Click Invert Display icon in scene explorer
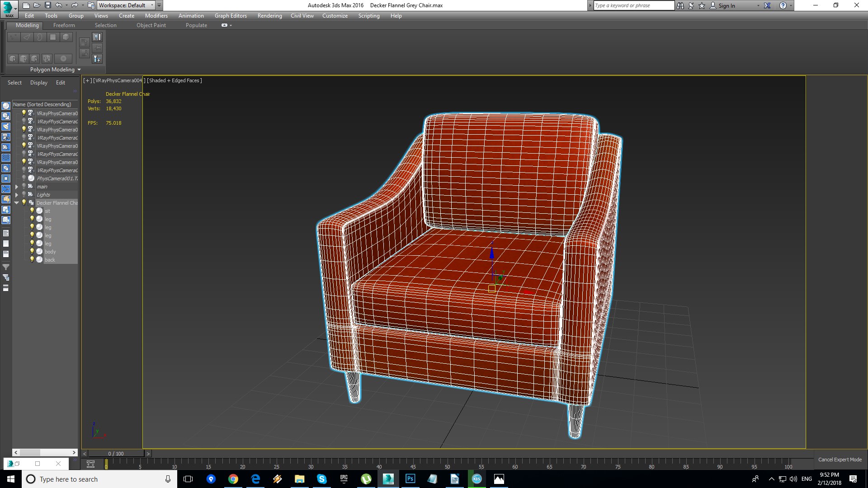Image resolution: width=868 pixels, height=488 pixels. click(6, 254)
